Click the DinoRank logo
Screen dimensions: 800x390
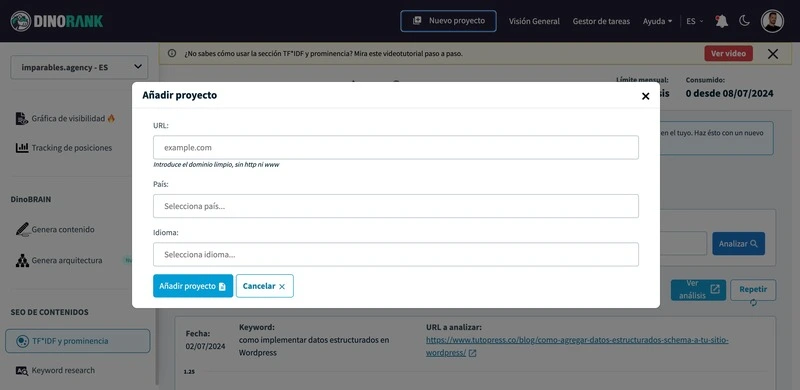57,21
